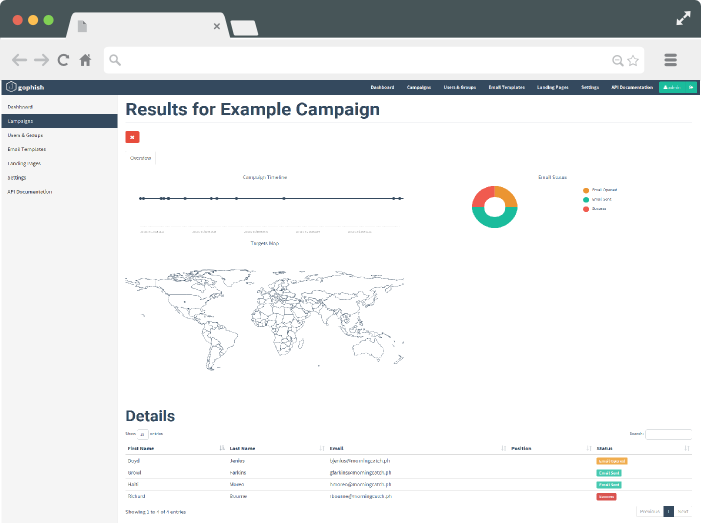Open API Documentation in the top navbar

coord(632,88)
